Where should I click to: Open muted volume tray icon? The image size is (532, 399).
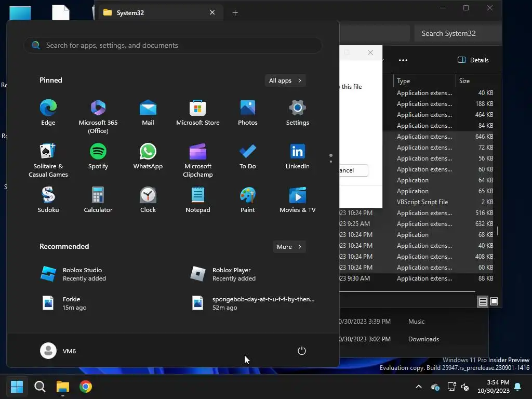(x=465, y=387)
